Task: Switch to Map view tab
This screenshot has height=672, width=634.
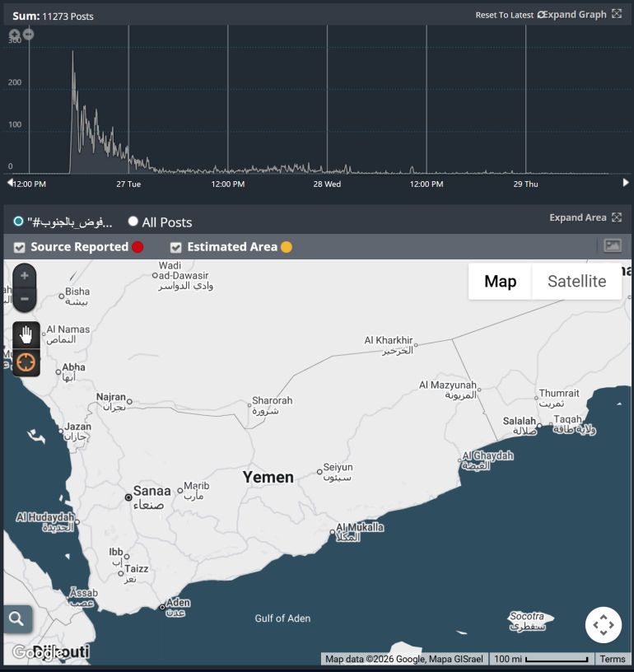Action: click(x=500, y=282)
